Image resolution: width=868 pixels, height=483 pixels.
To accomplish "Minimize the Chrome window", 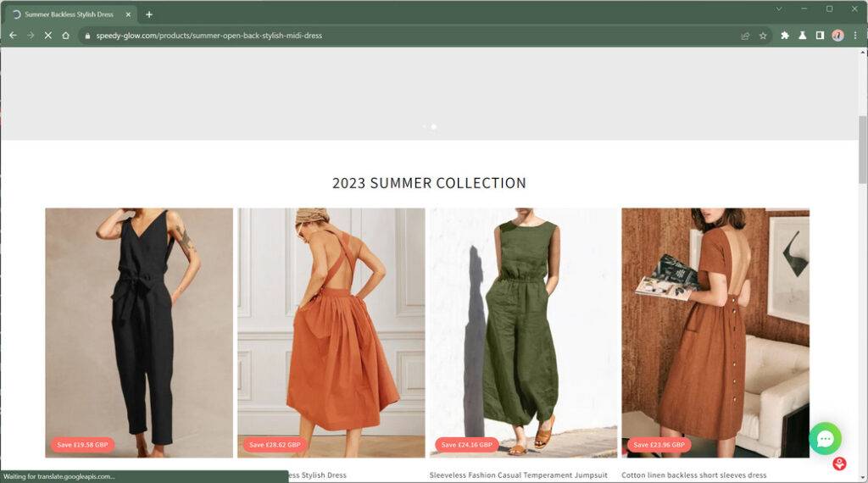I will coord(804,8).
